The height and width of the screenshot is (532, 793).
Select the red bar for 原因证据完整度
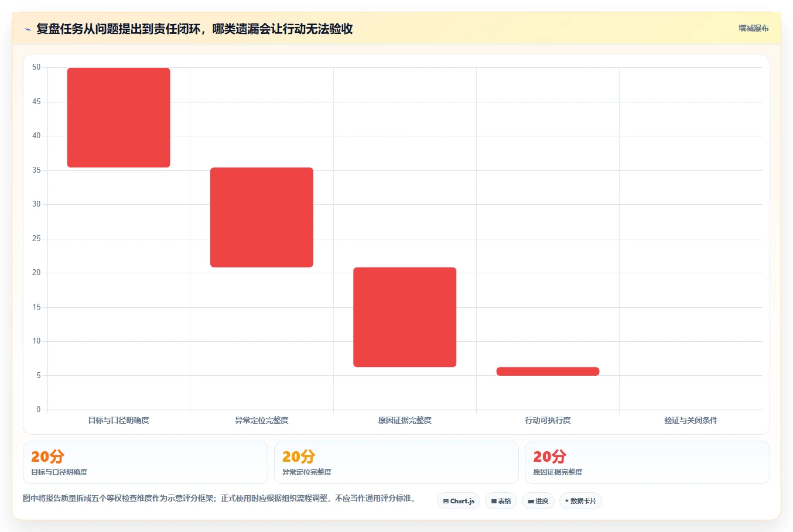tap(405, 317)
